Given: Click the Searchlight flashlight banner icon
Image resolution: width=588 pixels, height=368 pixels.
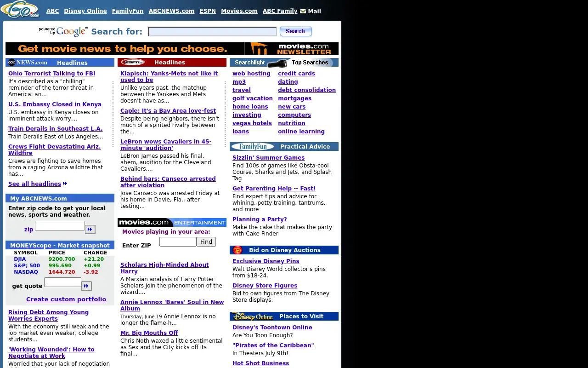Looking at the screenshot, I should pyautogui.click(x=277, y=63).
